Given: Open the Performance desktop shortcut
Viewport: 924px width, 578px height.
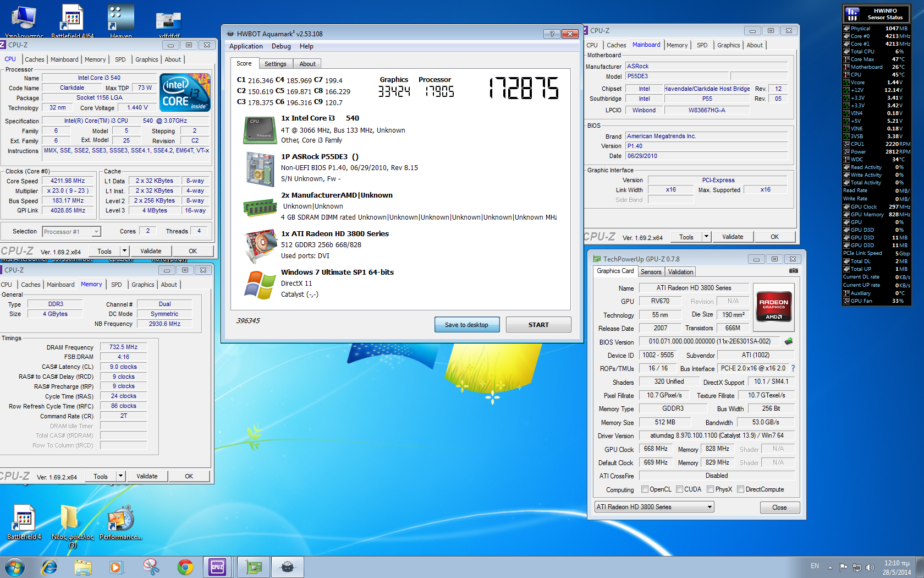Looking at the screenshot, I should pos(120,522).
